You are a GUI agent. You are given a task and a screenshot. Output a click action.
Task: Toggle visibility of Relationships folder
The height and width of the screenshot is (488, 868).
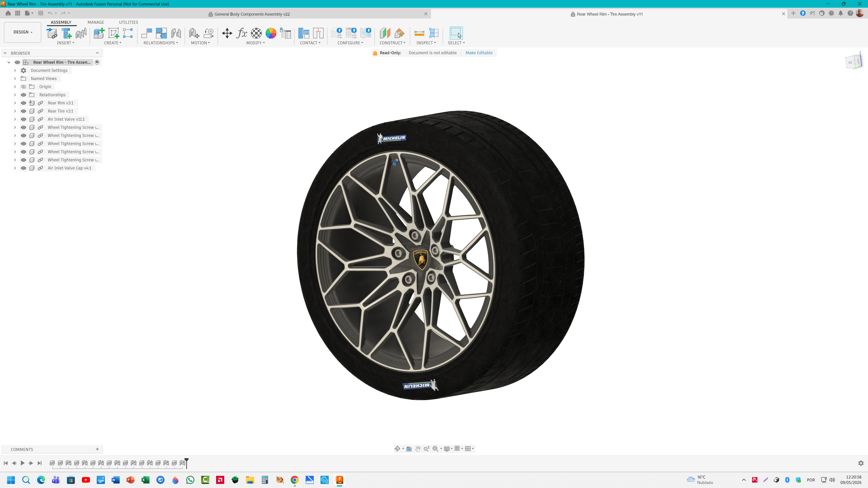click(x=23, y=95)
